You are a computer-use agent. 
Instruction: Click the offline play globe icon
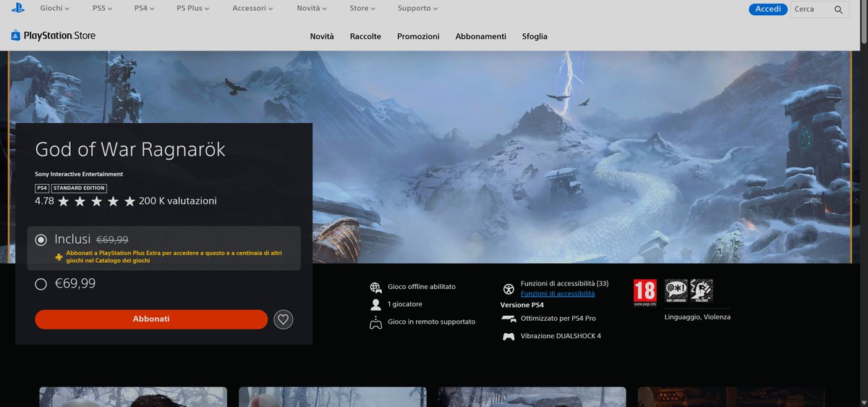click(x=375, y=288)
